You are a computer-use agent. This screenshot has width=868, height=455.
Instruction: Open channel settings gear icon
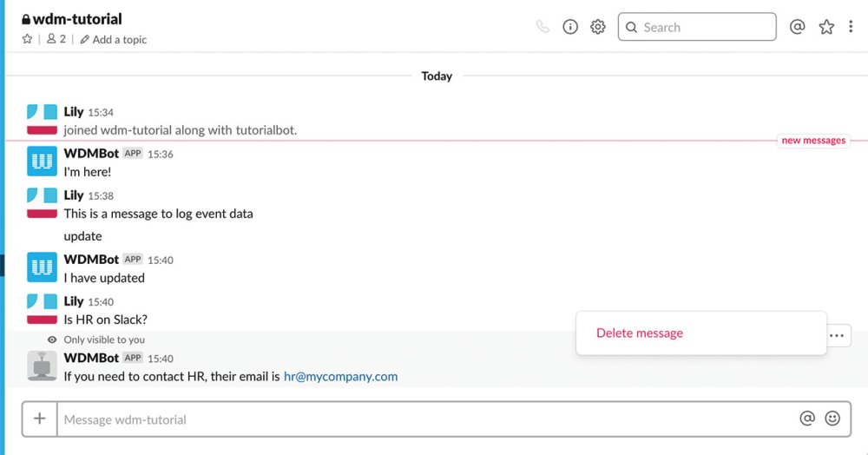point(598,27)
